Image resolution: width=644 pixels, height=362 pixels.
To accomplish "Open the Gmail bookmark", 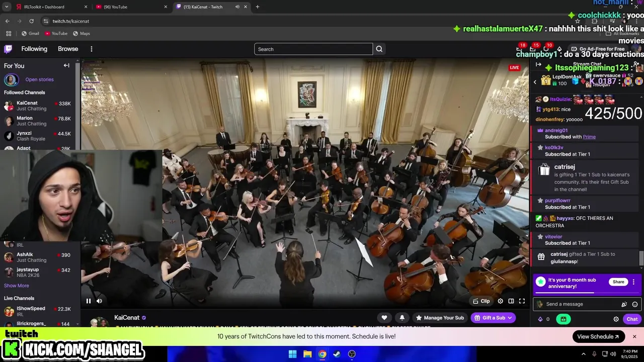I will click(x=30, y=33).
